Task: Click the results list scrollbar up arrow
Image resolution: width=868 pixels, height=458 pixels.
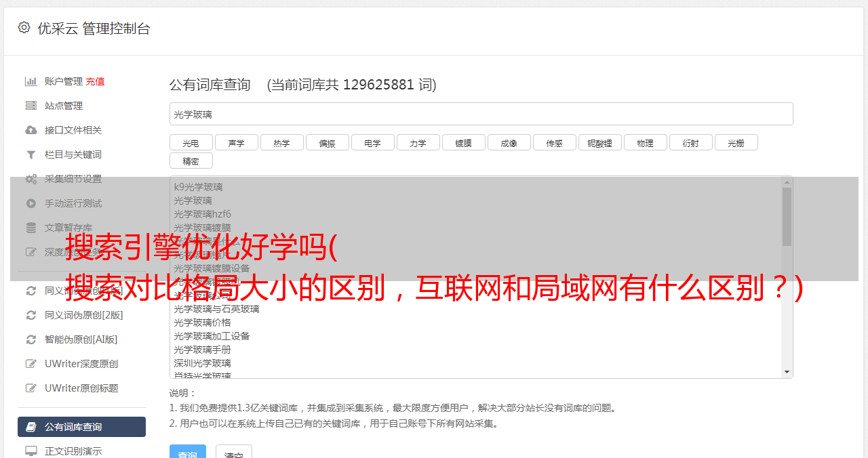Action: click(x=787, y=182)
